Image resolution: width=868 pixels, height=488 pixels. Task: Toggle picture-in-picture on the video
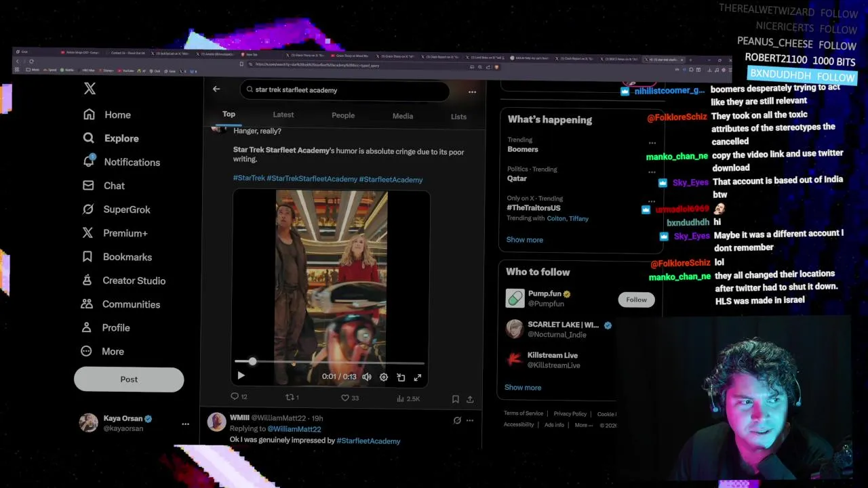click(x=401, y=377)
